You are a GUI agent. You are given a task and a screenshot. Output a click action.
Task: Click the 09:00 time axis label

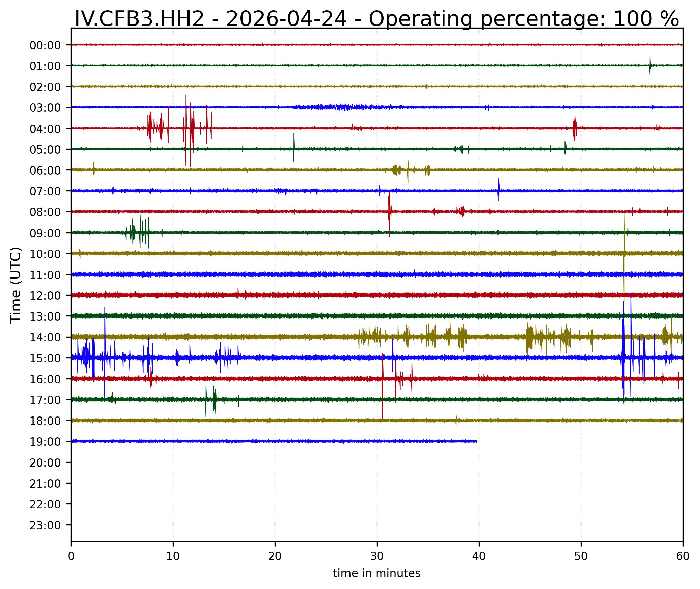[45, 233]
